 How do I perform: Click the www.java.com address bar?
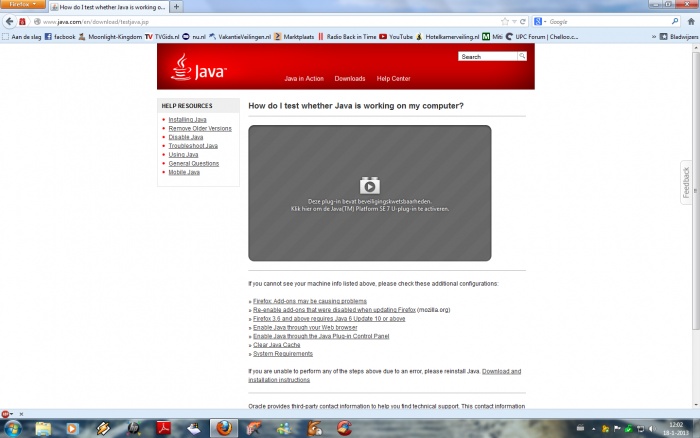click(268, 21)
